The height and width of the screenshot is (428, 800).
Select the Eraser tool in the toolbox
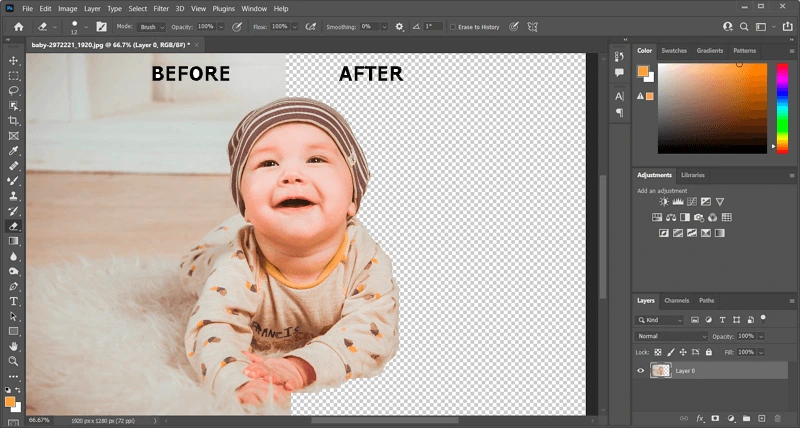[x=13, y=226]
